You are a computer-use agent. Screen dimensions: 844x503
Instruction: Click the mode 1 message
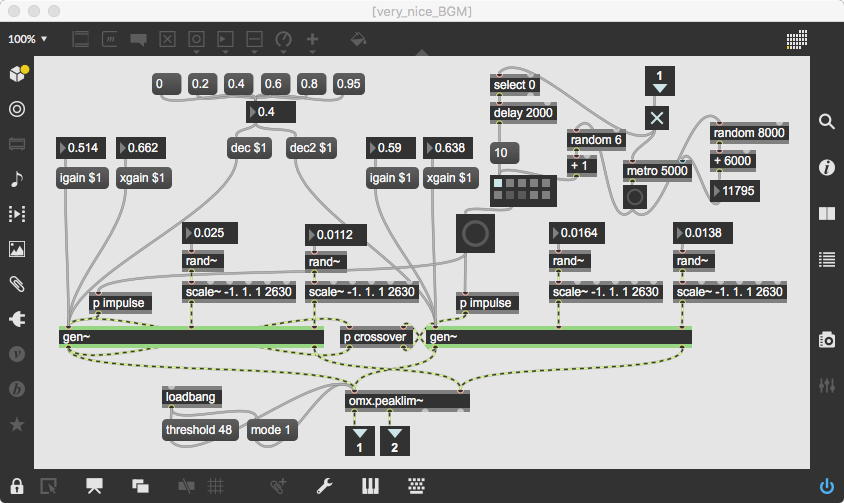(272, 430)
